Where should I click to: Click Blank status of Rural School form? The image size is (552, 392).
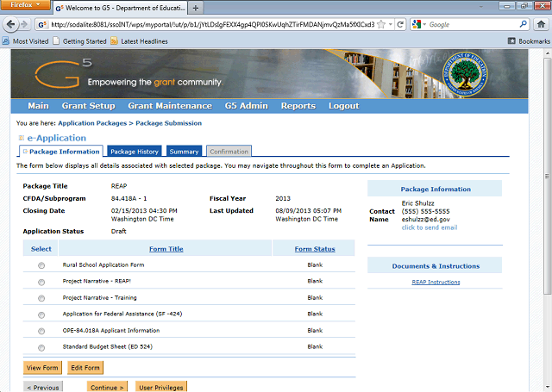(x=315, y=264)
